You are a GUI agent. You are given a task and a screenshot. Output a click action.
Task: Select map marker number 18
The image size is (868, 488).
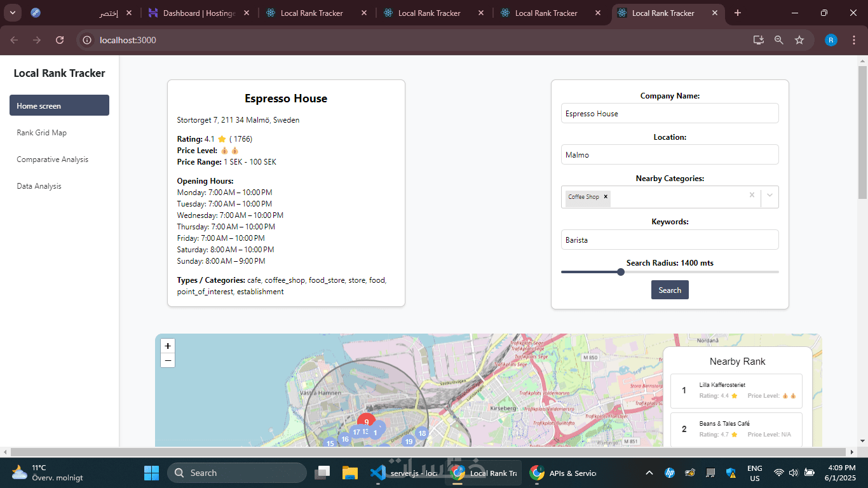coord(422,433)
